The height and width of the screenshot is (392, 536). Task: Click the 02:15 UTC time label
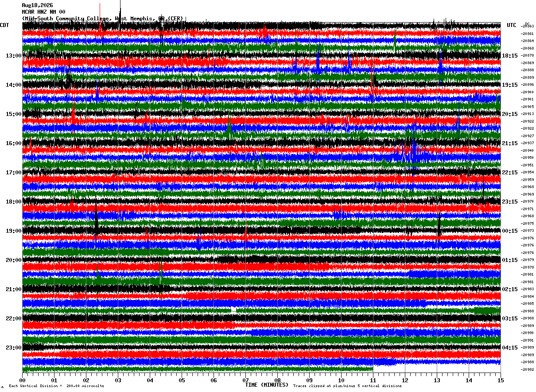pyautogui.click(x=510, y=289)
